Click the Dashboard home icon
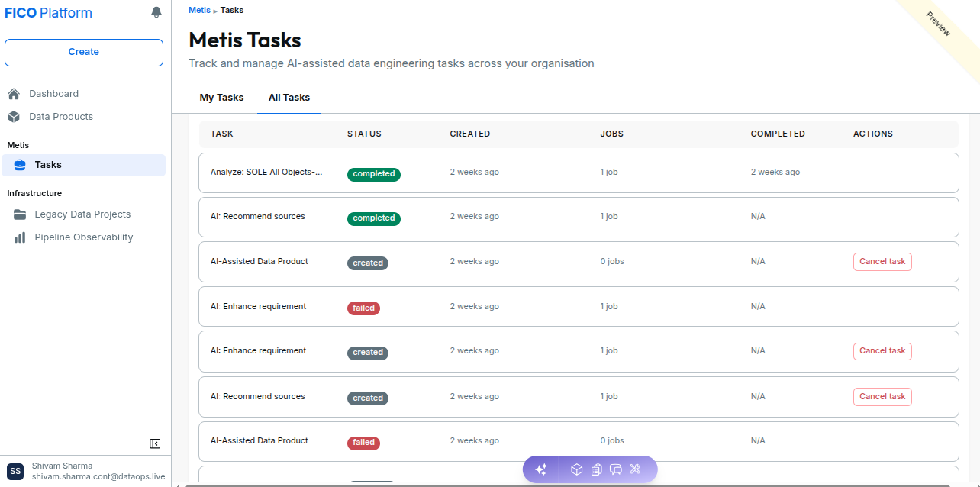The width and height of the screenshot is (980, 487). tap(14, 94)
